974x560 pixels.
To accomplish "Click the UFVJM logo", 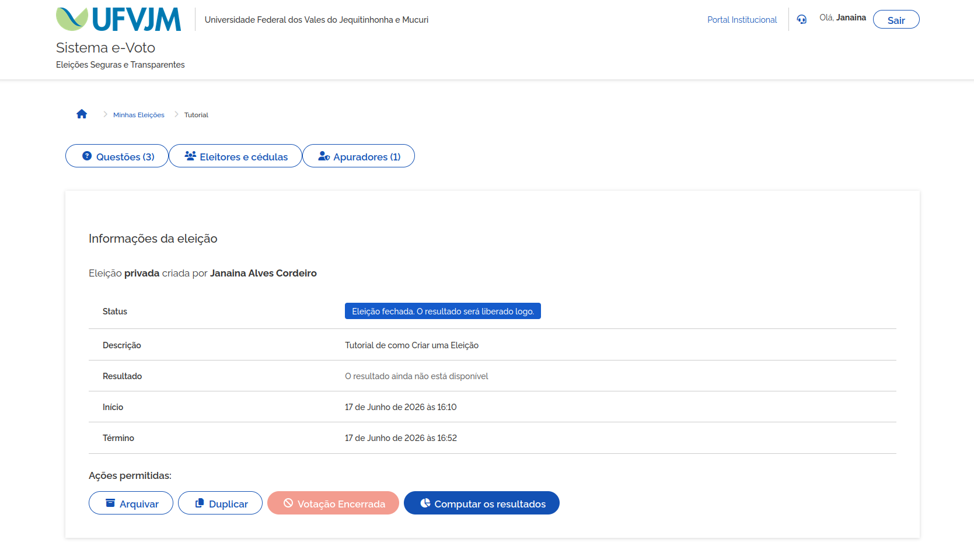I will coord(118,19).
